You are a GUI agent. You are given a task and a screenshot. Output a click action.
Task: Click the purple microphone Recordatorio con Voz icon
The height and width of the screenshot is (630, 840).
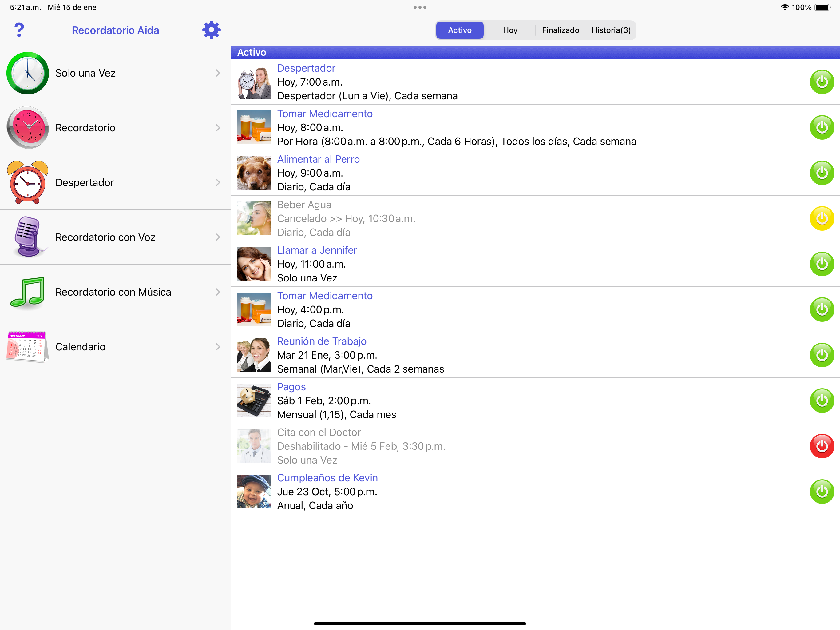[x=27, y=237]
